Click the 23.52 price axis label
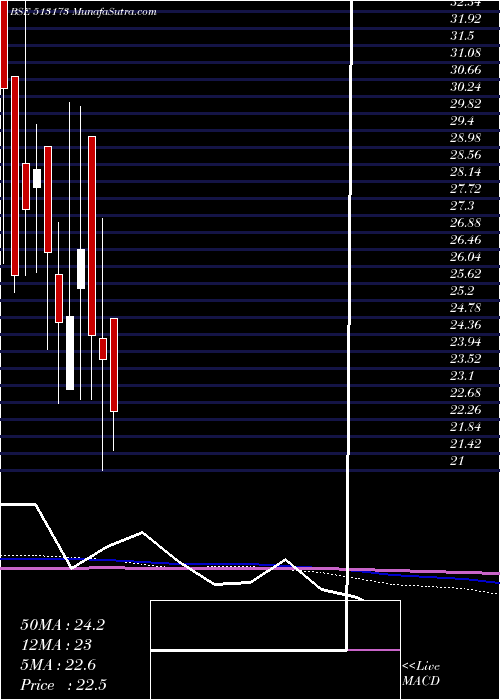The image size is (500, 700). [x=466, y=358]
